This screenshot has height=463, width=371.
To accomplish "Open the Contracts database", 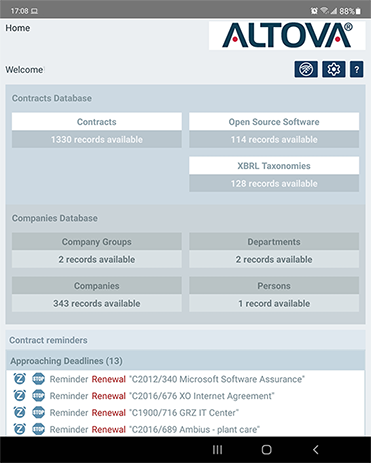I will tap(97, 121).
